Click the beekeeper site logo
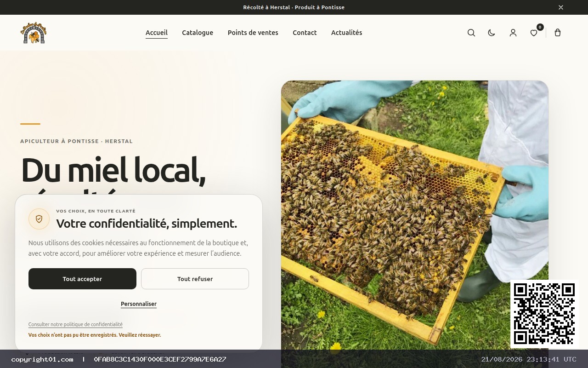The width and height of the screenshot is (588, 368). click(x=34, y=33)
